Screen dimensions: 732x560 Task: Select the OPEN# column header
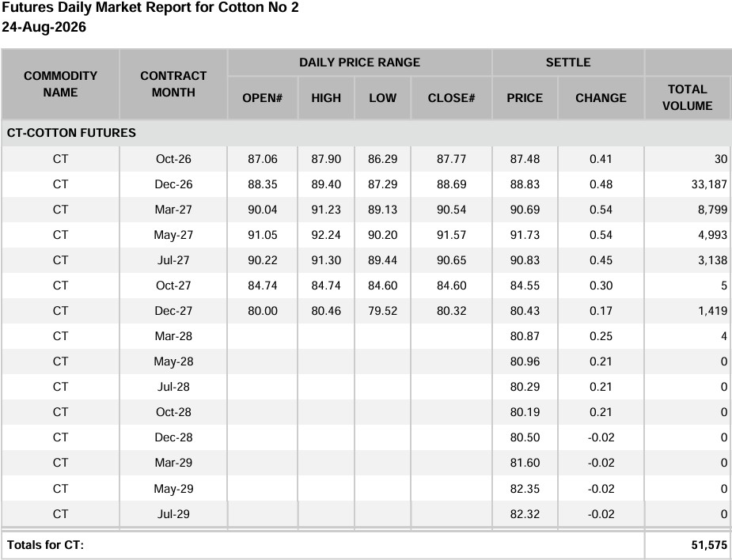[x=263, y=98]
